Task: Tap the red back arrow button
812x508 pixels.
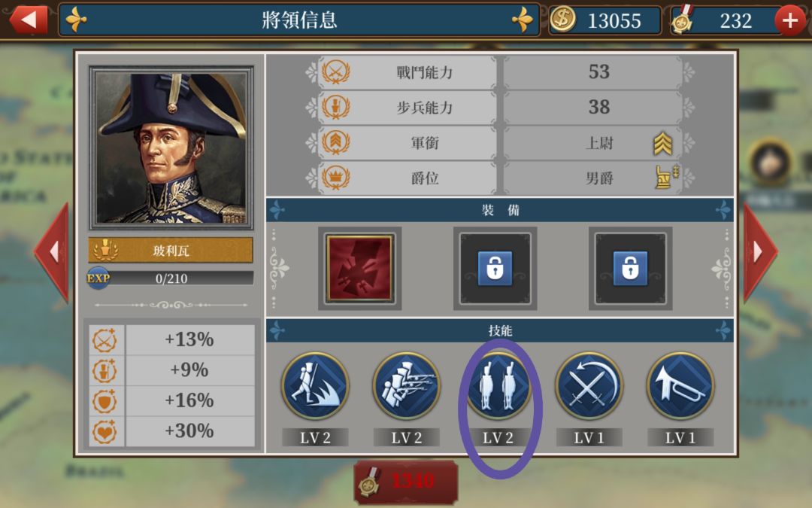Action: point(29,20)
